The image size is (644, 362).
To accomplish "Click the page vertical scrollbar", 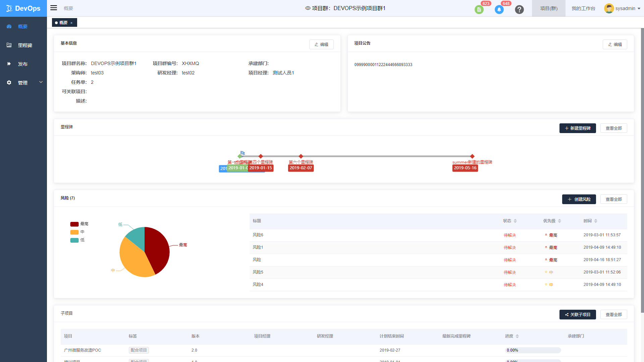I will click(x=642, y=170).
